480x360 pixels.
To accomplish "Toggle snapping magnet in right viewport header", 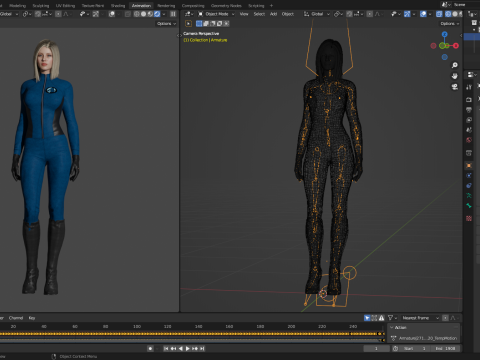I will pos(349,14).
